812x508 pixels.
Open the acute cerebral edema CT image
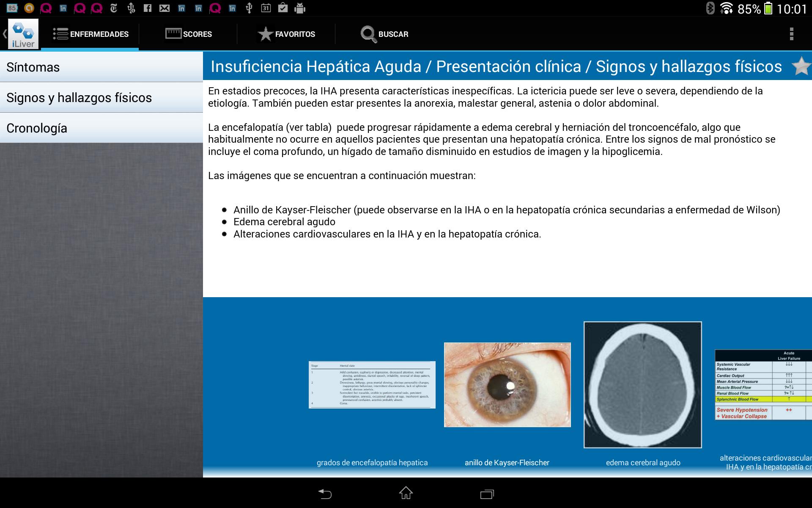643,385
